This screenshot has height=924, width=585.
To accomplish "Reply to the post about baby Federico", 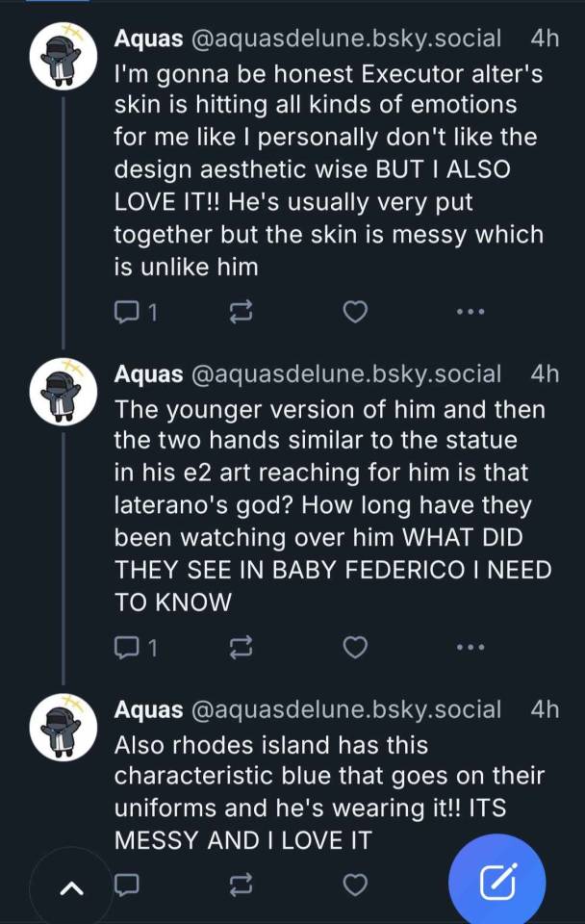I will [x=128, y=648].
